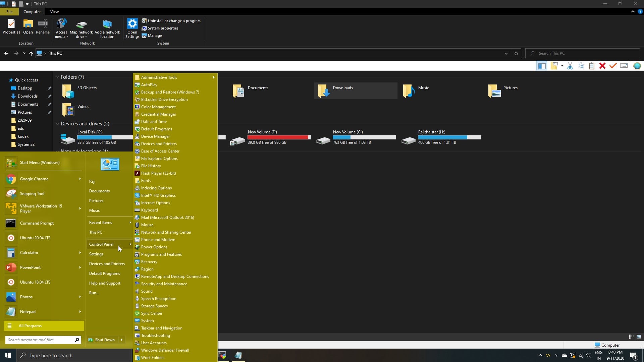The width and height of the screenshot is (644, 362).
Task: Click the Search This PC field
Action: [583, 53]
